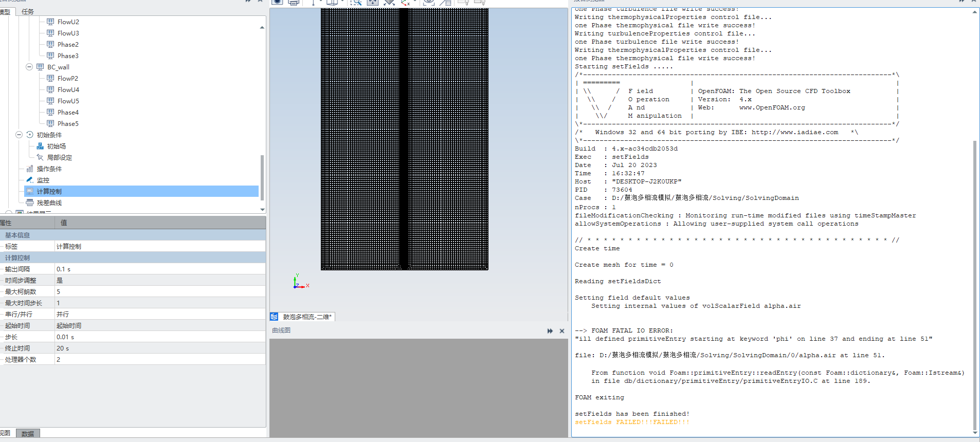Click the 最大柯朗数 value 5
The image size is (980, 442).
[160, 291]
